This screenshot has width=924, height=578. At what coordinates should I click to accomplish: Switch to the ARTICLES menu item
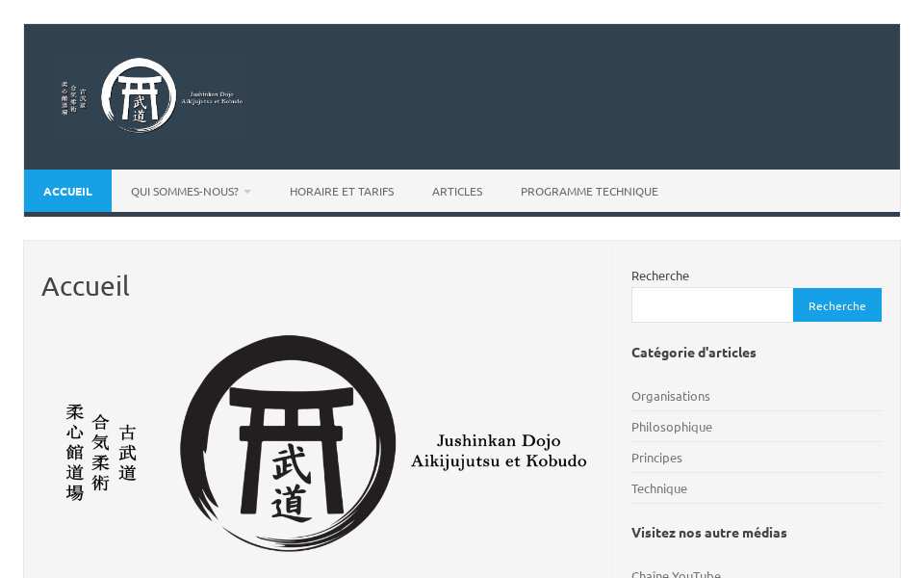[457, 191]
